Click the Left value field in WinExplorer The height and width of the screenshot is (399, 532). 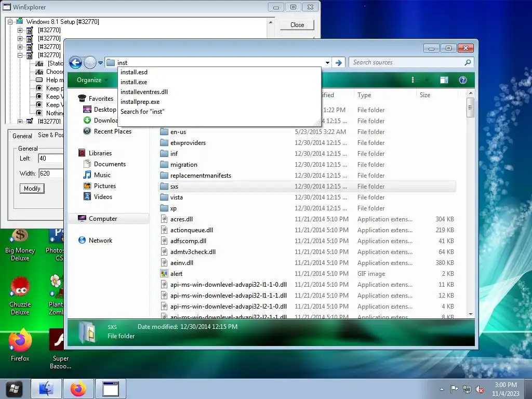pyautogui.click(x=51, y=158)
